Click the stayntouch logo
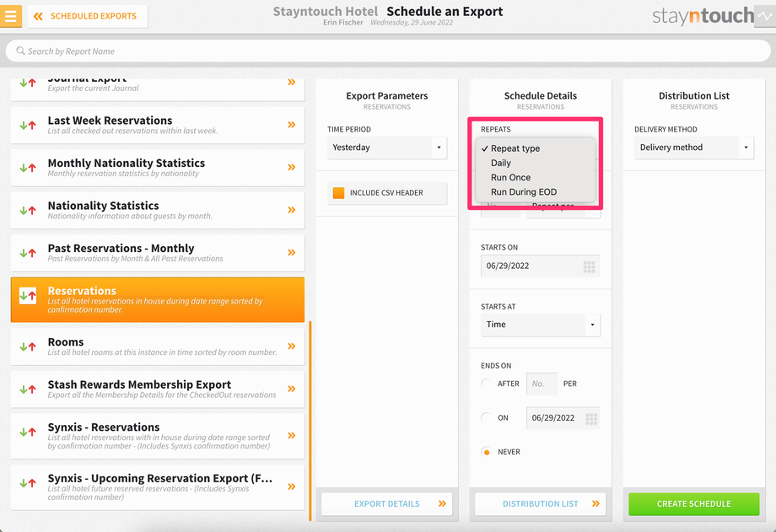Viewport: 776px width, 532px height. [703, 16]
